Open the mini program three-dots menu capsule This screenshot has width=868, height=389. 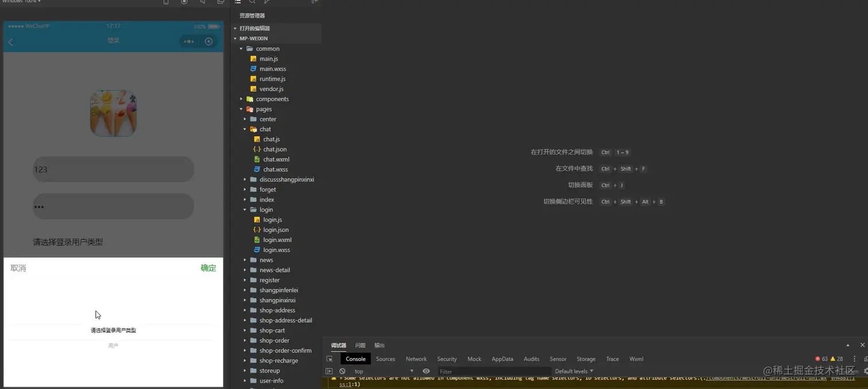coord(189,41)
